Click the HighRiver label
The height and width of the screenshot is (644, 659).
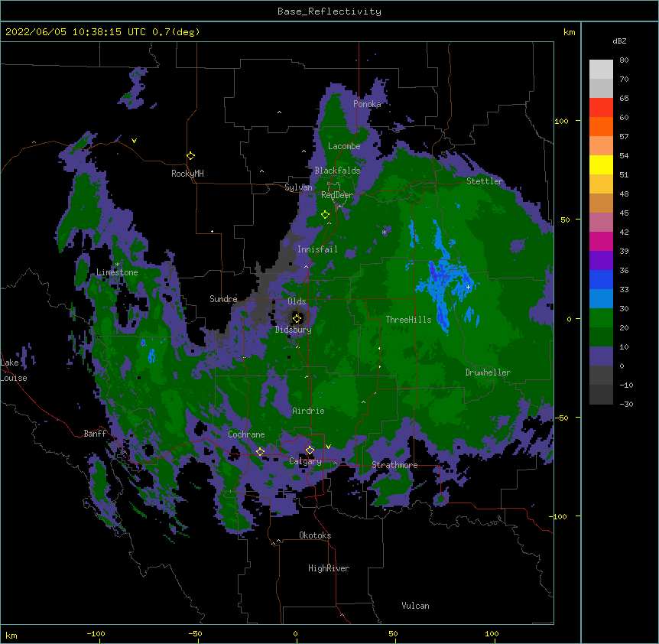tap(329, 568)
